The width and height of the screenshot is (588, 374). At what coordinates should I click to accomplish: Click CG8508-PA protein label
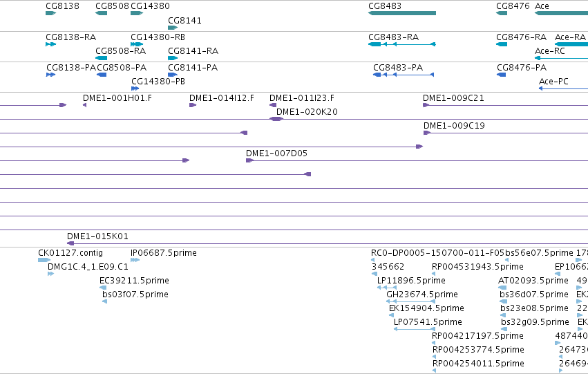(122, 68)
